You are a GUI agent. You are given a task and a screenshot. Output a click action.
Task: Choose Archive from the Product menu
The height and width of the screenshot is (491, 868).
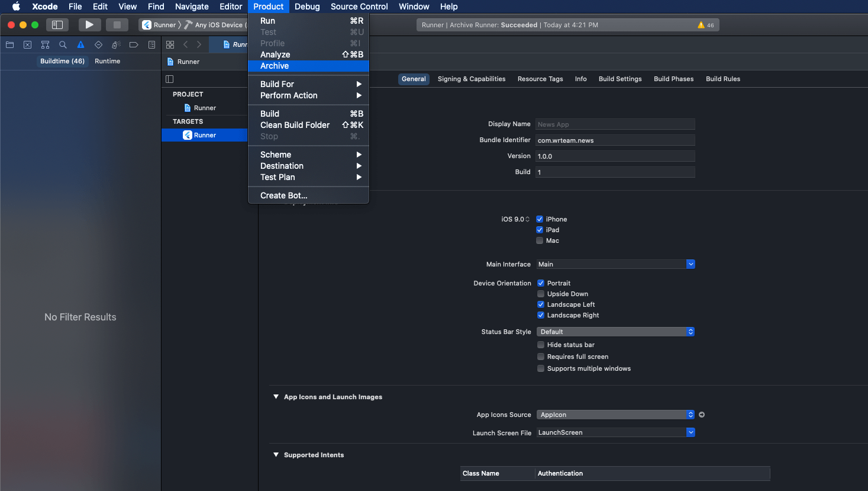click(275, 66)
